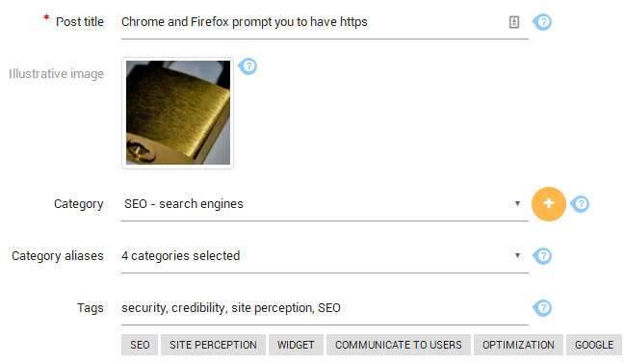Add the SEO suggested tag
Image resolution: width=625 pixels, height=364 pixels.
point(140,345)
